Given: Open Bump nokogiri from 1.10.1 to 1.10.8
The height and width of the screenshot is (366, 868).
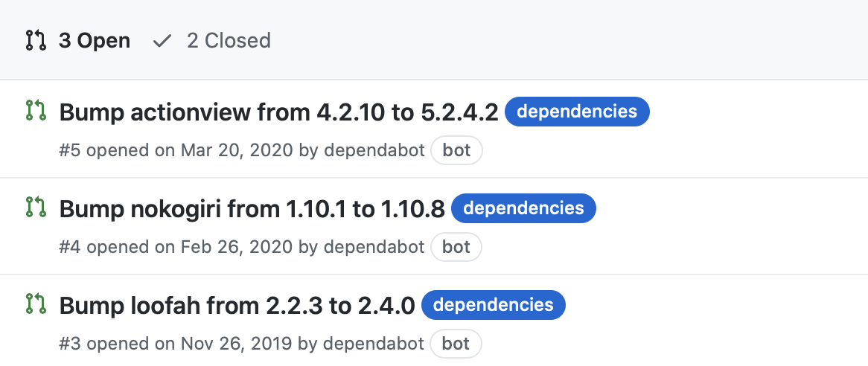Looking at the screenshot, I should [x=252, y=209].
